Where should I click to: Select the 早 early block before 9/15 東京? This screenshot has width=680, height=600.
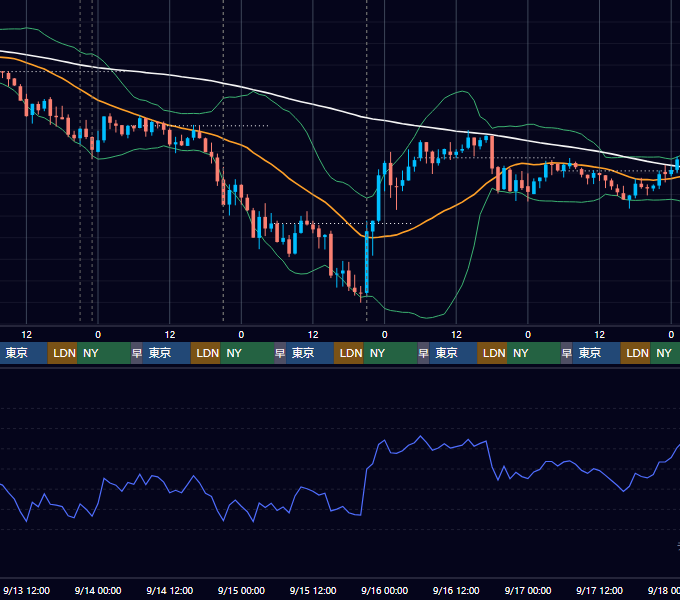(280, 353)
